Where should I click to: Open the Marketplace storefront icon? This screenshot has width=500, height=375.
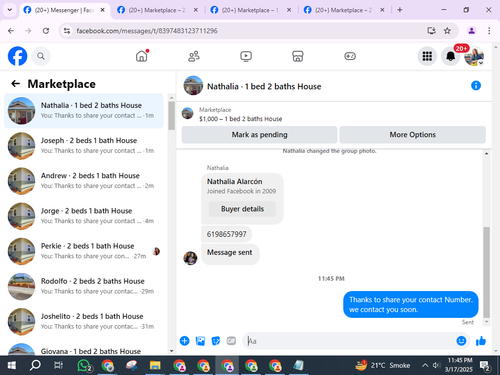[298, 56]
